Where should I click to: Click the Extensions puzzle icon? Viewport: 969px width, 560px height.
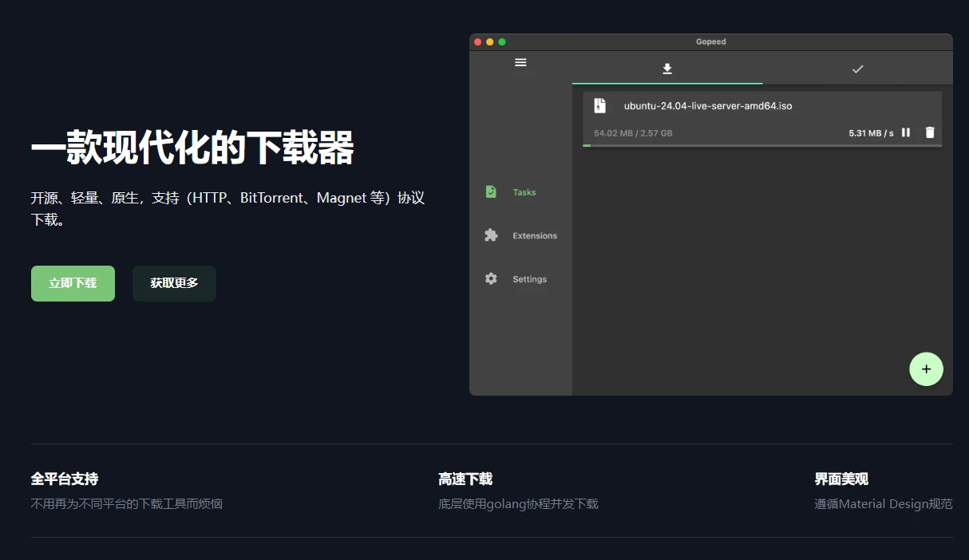[491, 235]
